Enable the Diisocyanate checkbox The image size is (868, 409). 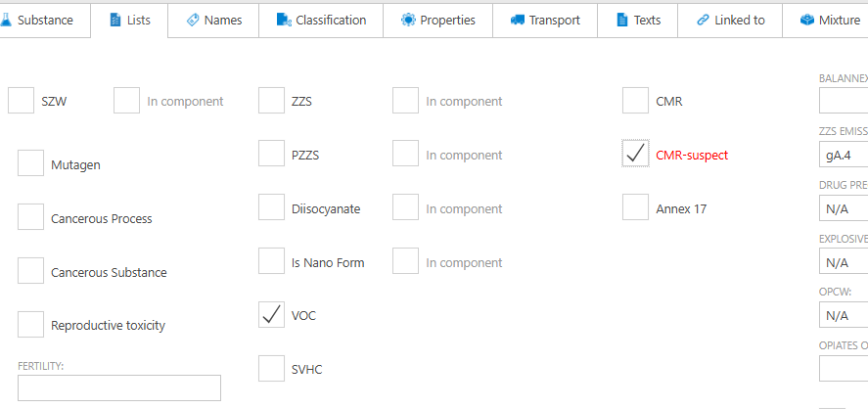[272, 208]
